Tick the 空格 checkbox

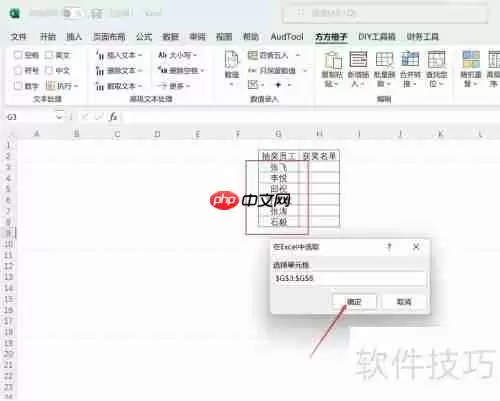tap(18, 55)
